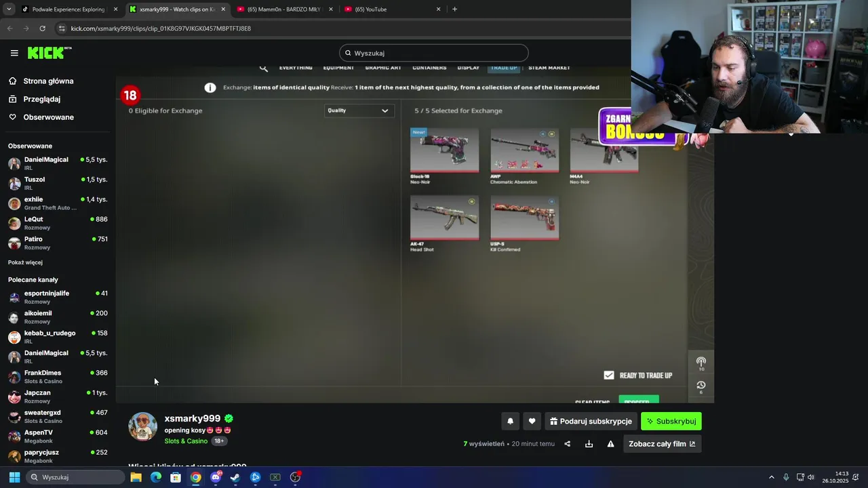Open Japczan recommended channel
This screenshot has width=868, height=488.
(58, 396)
